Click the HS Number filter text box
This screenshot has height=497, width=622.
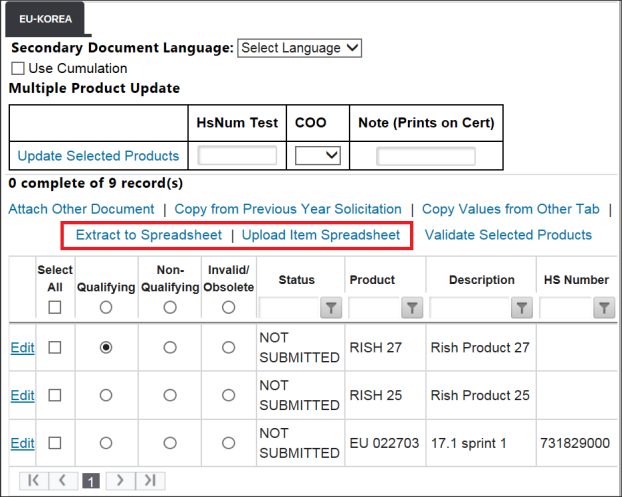(566, 308)
